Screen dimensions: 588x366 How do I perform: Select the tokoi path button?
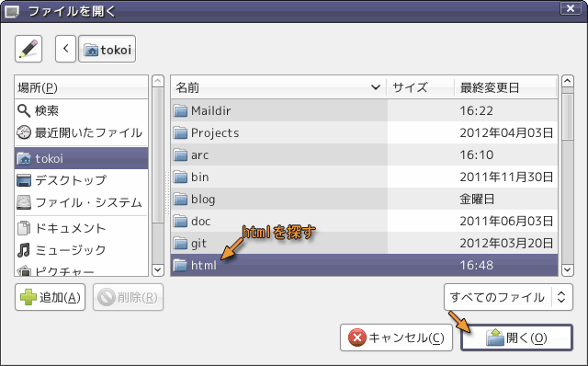pyautogui.click(x=107, y=49)
